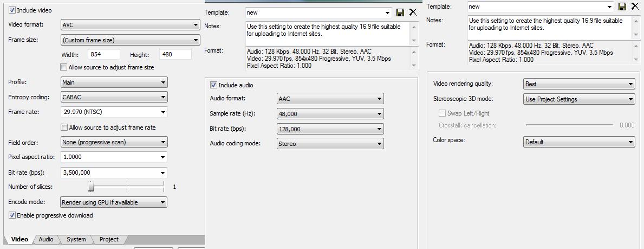This screenshot has width=644, height=249.
Task: Open Stereoscopic 3D mode dropdown
Action: pyautogui.click(x=579, y=99)
